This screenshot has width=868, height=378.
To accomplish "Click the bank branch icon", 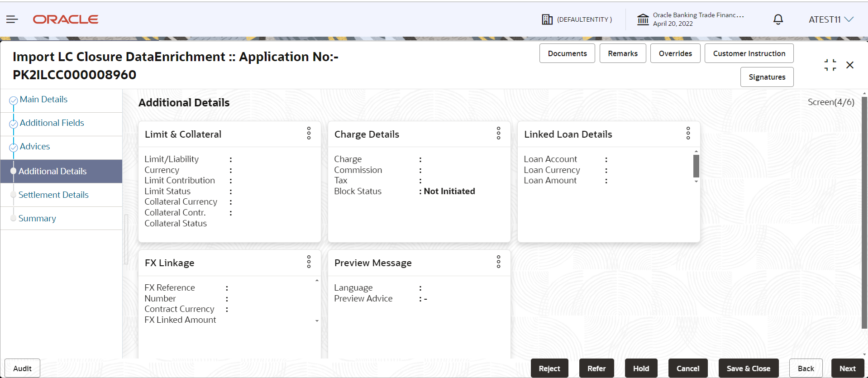I will tap(643, 19).
